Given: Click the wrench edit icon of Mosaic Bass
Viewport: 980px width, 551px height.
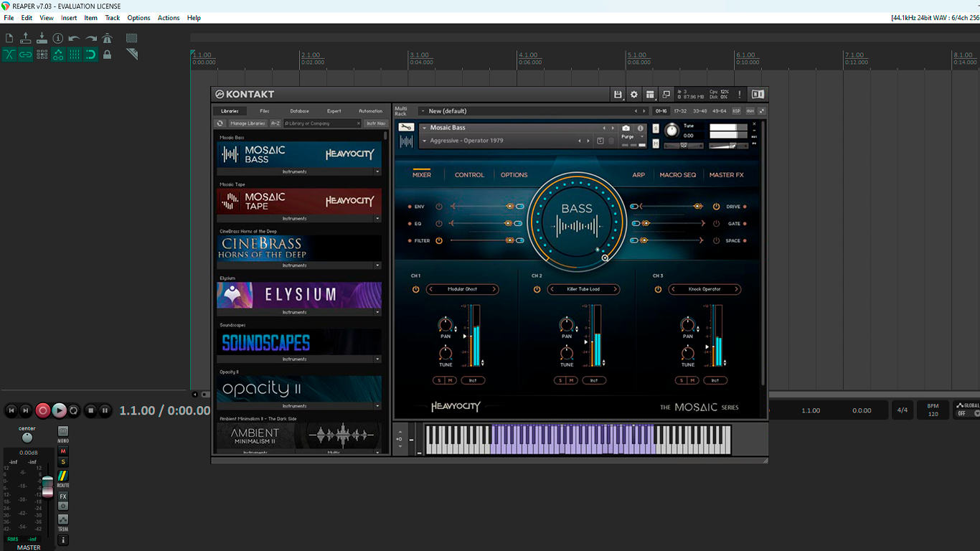Looking at the screenshot, I should click(406, 128).
